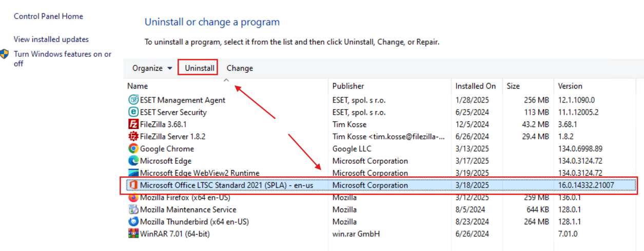Screen dimensions: 644x251
Task: Click the Microsoft Edge icon
Action: click(x=133, y=161)
